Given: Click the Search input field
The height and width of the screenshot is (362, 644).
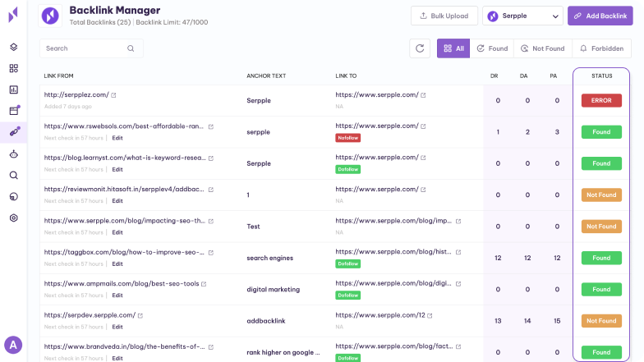Looking at the screenshot, I should pos(91,48).
